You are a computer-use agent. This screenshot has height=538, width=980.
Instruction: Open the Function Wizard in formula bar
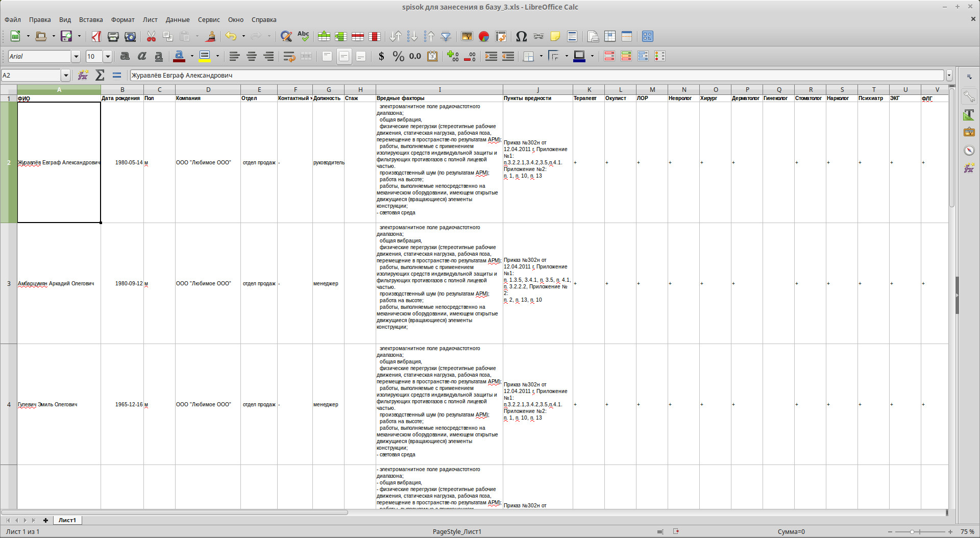83,76
